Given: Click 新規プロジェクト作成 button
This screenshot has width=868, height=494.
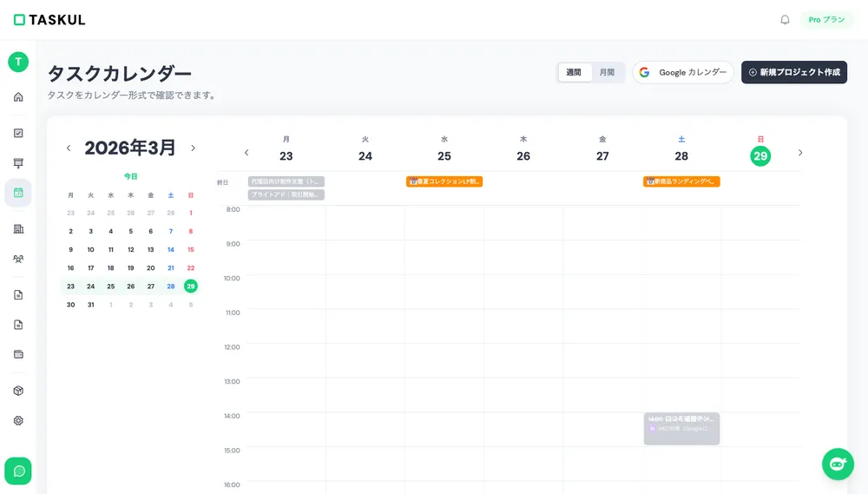Looking at the screenshot, I should click(x=793, y=73).
